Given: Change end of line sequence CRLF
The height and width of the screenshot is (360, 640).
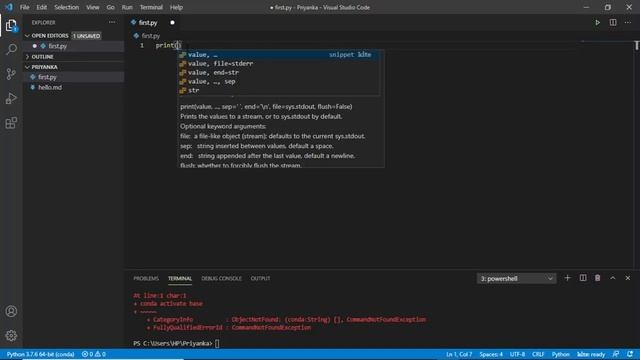Looking at the screenshot, I should pos(538,354).
